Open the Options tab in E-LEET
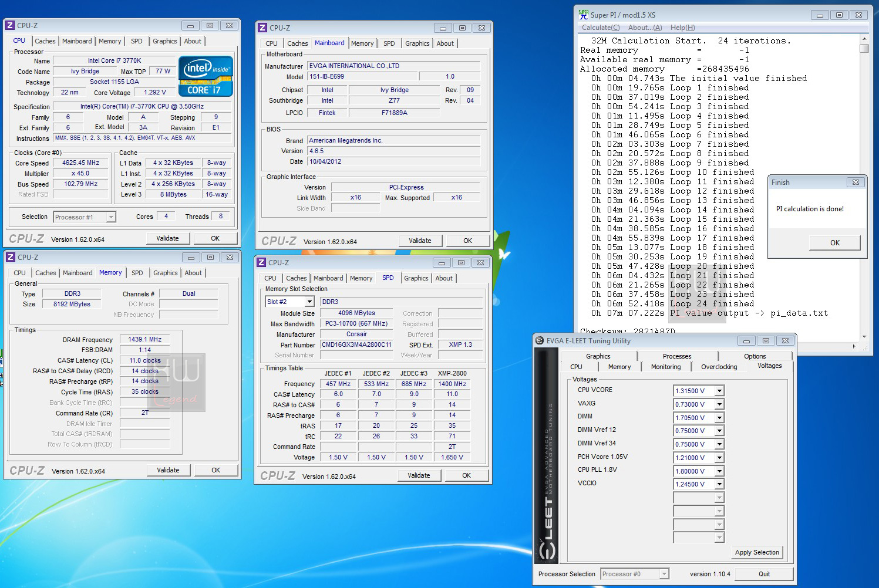 755,356
